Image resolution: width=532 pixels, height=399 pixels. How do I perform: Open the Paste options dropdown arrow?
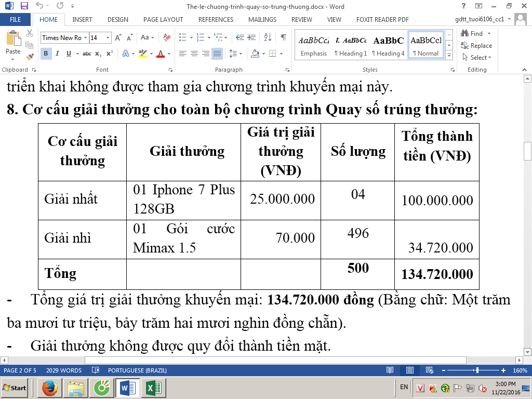click(13, 59)
